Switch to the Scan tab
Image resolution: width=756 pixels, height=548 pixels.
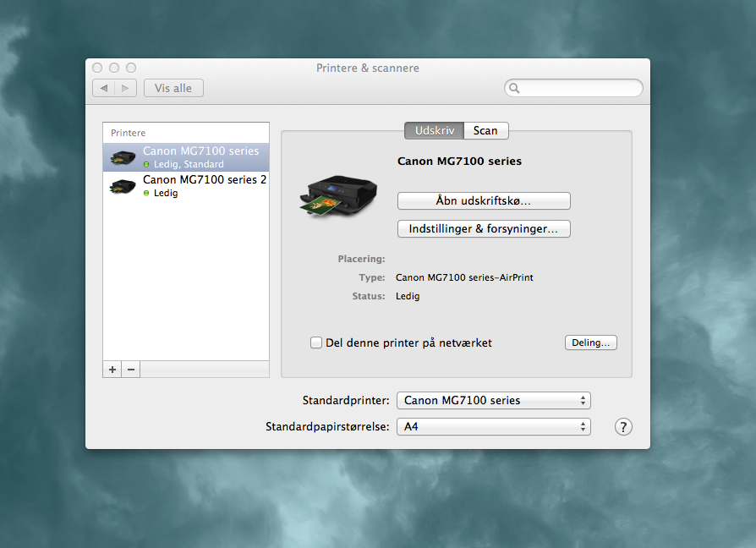pyautogui.click(x=485, y=130)
